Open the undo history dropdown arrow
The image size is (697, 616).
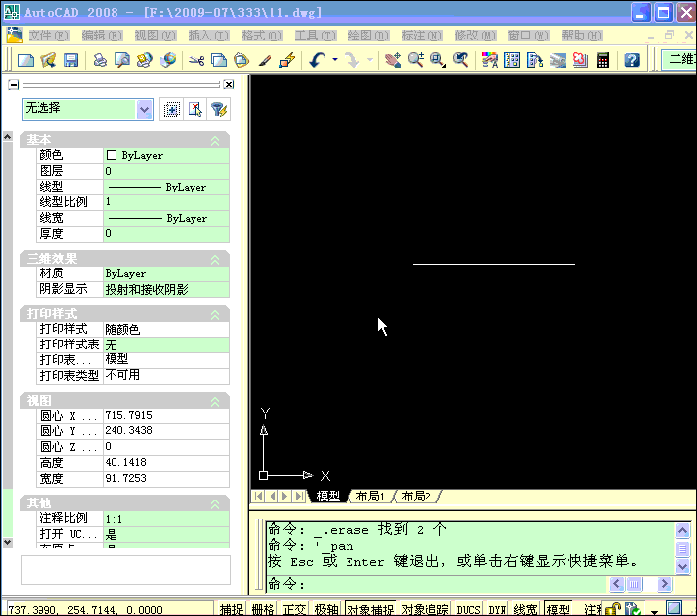(335, 59)
